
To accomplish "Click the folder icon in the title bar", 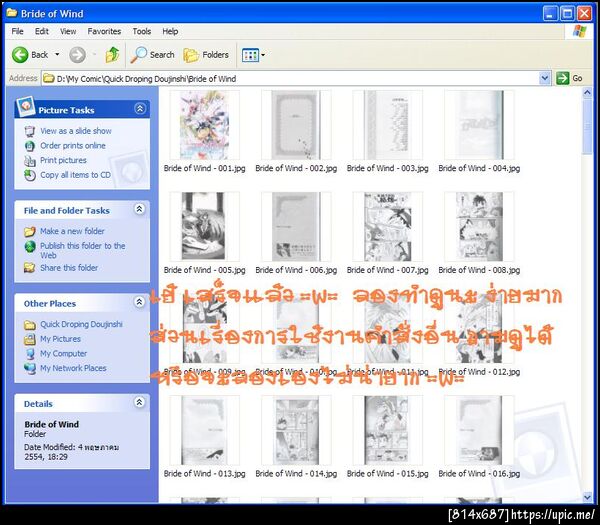I will click(12, 13).
